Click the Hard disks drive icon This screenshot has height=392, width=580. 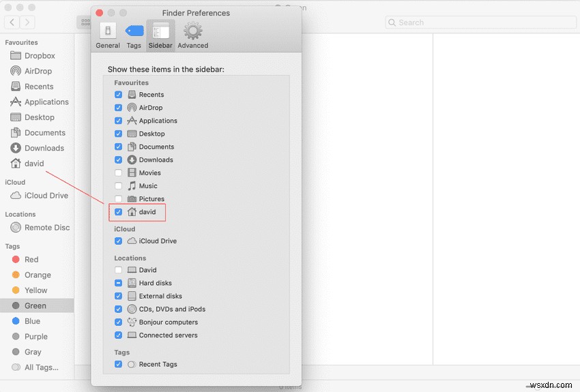132,283
